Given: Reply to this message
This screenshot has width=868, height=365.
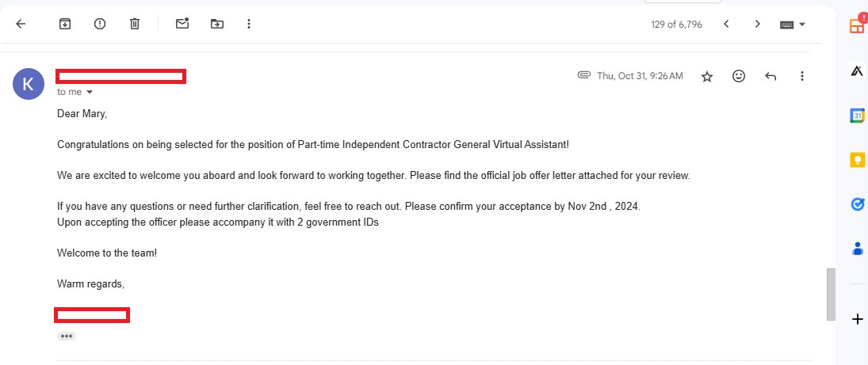Looking at the screenshot, I should 770,76.
